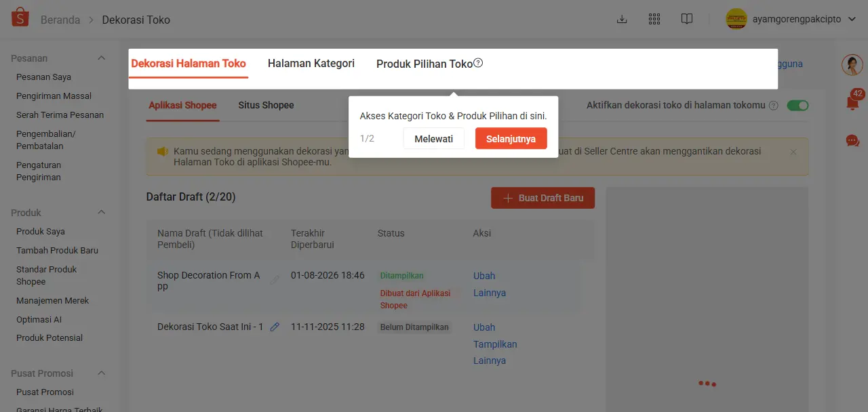Click date 01-08-2026 18:46
The height and width of the screenshot is (412, 868).
(328, 276)
